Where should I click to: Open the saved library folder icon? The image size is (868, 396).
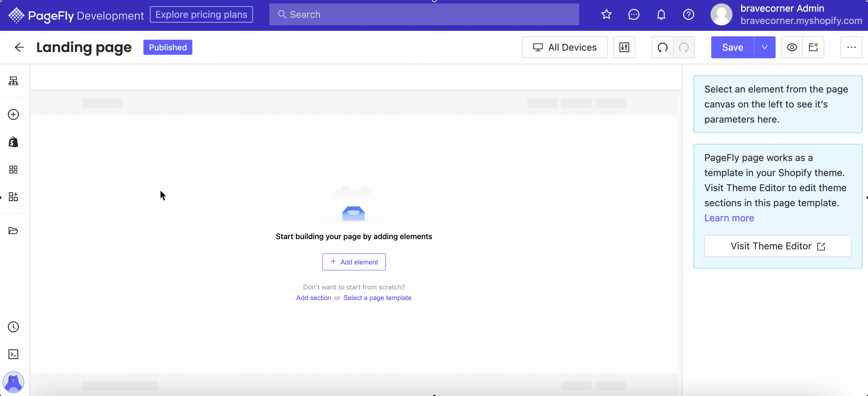pos(13,231)
